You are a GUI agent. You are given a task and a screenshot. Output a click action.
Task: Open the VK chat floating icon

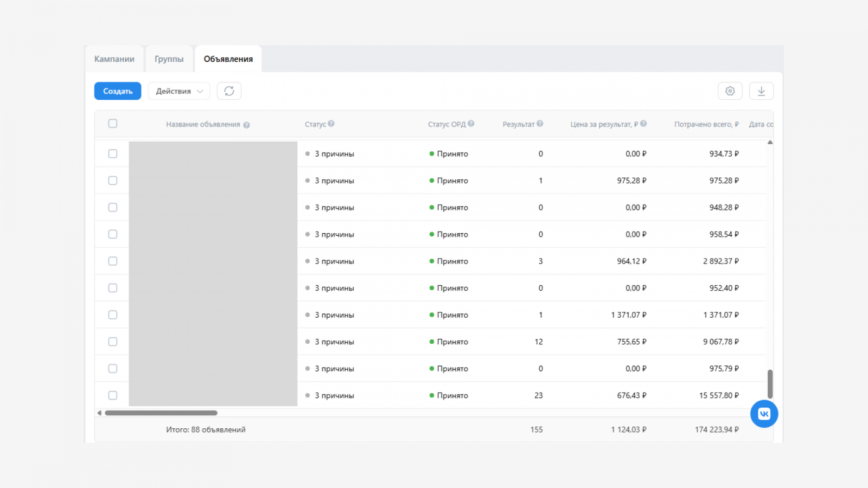(x=764, y=414)
